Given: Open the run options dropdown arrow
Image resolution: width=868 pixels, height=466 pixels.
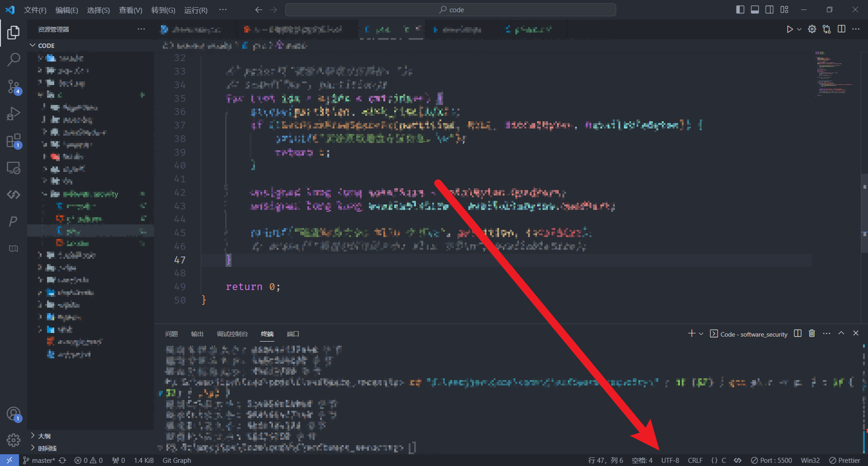Looking at the screenshot, I should [x=799, y=29].
